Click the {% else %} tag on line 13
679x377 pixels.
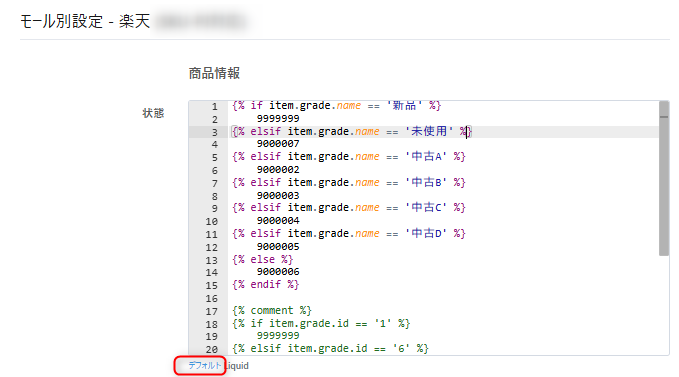[x=263, y=259]
